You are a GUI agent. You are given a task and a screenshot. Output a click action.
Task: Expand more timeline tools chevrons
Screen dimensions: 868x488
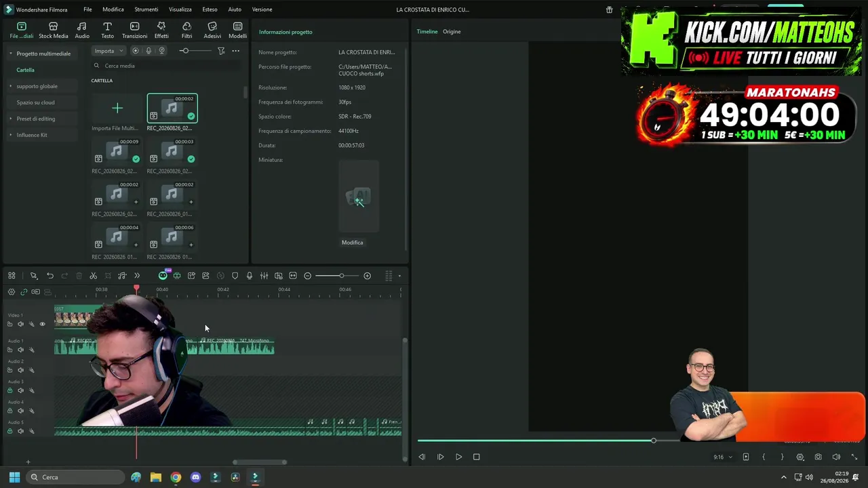tap(137, 276)
